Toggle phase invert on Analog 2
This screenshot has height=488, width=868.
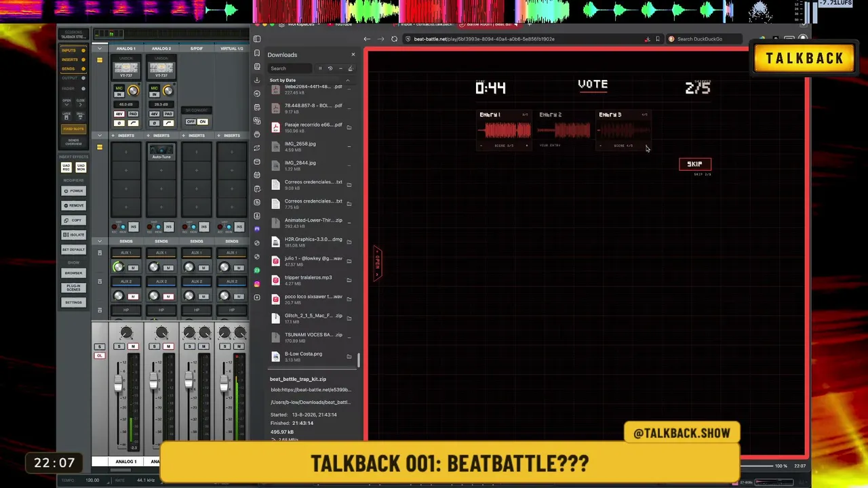coord(155,123)
